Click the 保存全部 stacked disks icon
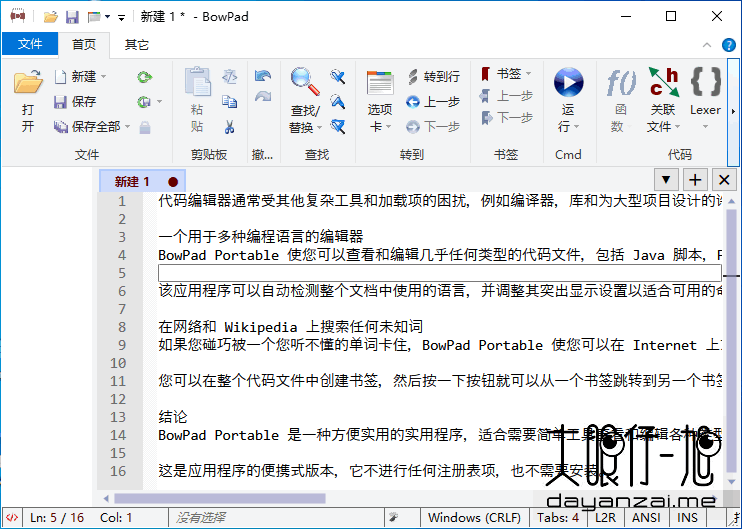 click(61, 127)
